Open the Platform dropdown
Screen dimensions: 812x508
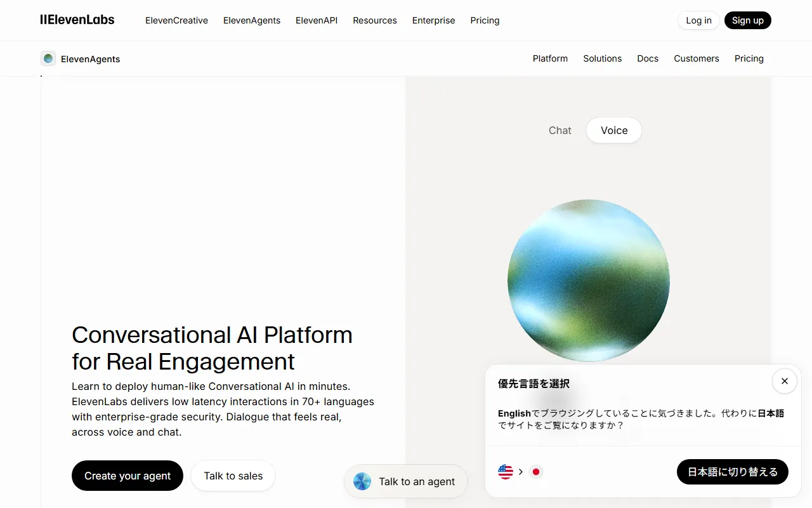coord(550,58)
